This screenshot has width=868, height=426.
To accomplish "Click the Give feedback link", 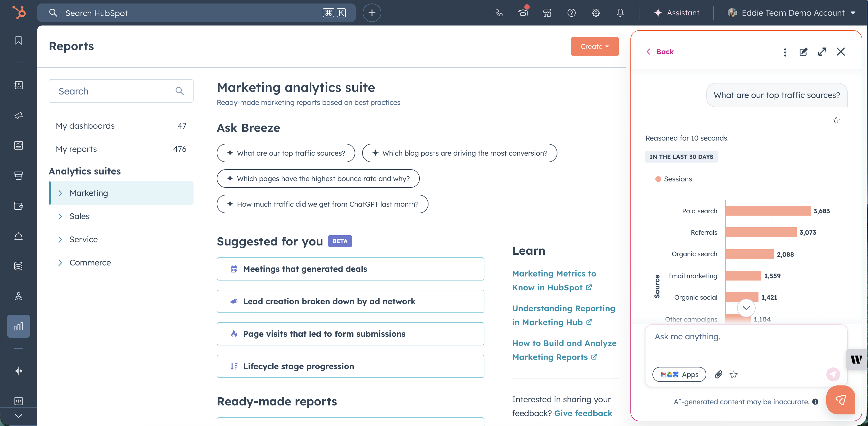I will click(583, 413).
